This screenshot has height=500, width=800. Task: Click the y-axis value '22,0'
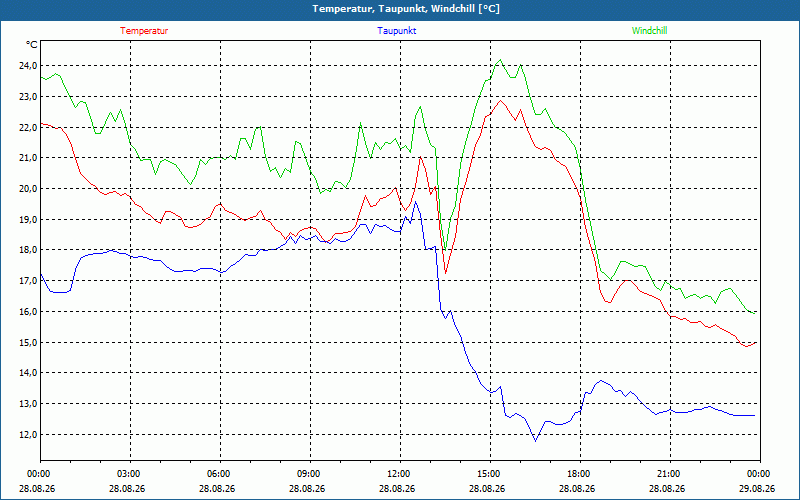28,127
